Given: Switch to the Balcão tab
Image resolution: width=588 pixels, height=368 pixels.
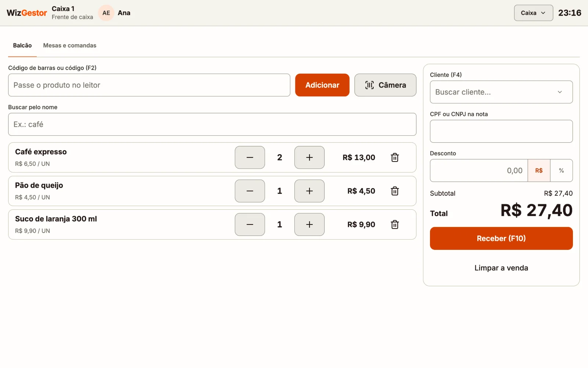Looking at the screenshot, I should tap(22, 46).
